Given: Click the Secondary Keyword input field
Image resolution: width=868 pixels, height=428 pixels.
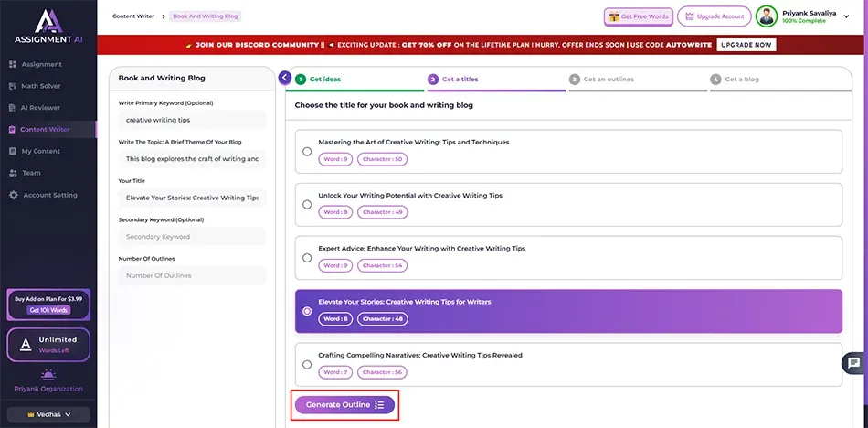Looking at the screenshot, I should [191, 237].
